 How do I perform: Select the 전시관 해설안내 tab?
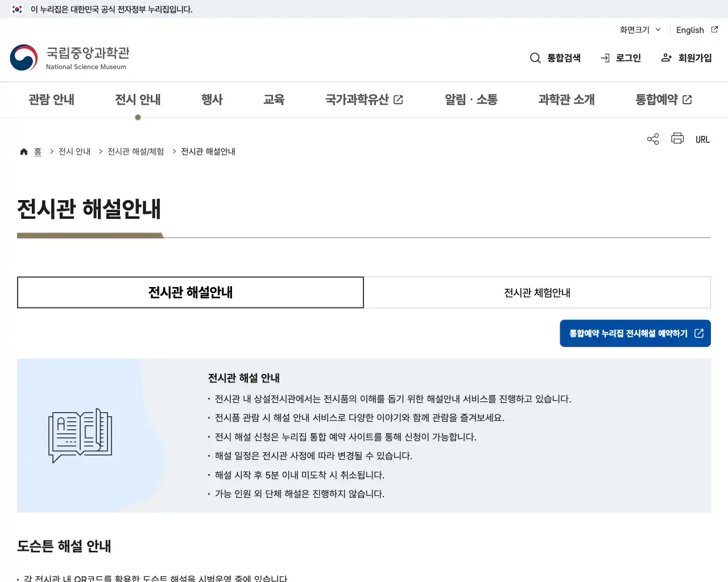[191, 292]
